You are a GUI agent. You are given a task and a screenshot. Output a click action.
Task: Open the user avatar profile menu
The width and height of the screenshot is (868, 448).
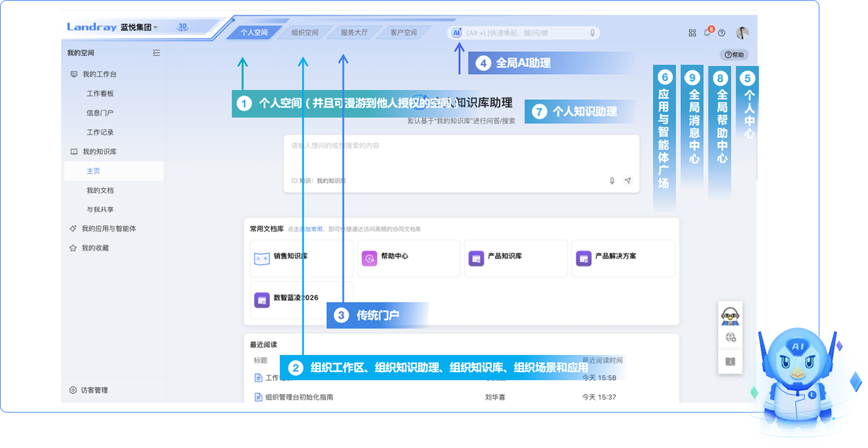click(x=742, y=33)
